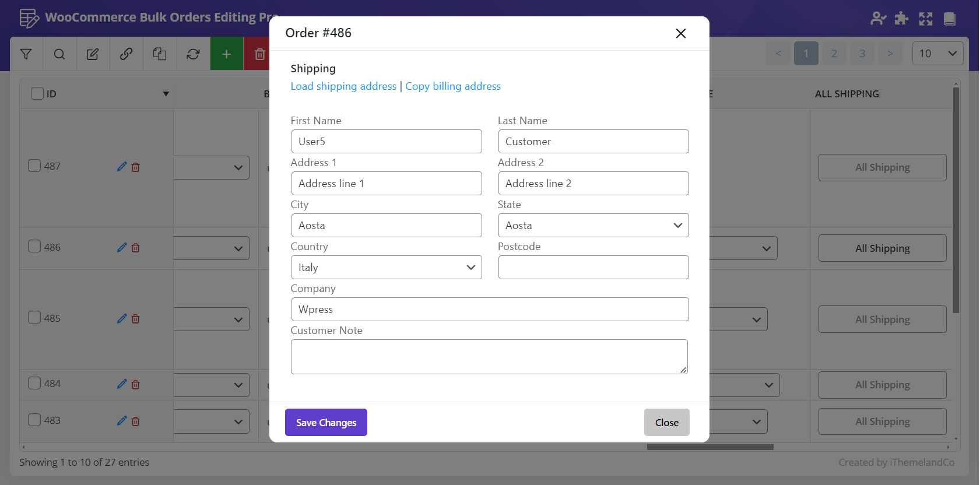This screenshot has width=980, height=485.
Task: Toggle the select-all checkbox beside ID
Action: click(x=37, y=94)
